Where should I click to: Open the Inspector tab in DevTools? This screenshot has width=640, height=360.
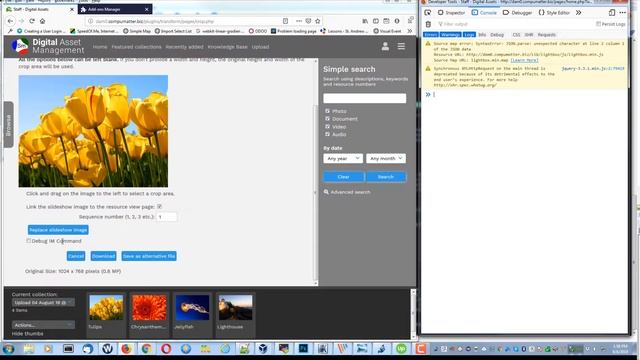[451, 13]
